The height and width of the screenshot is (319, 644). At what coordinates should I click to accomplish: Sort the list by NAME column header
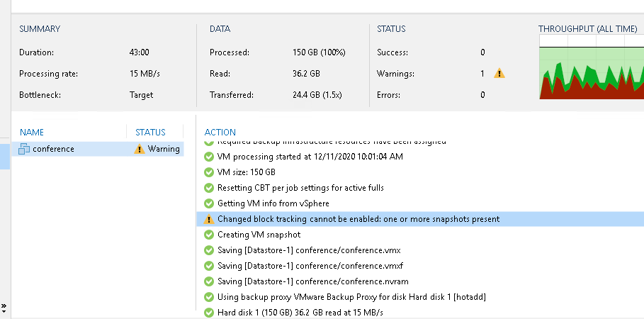point(32,133)
